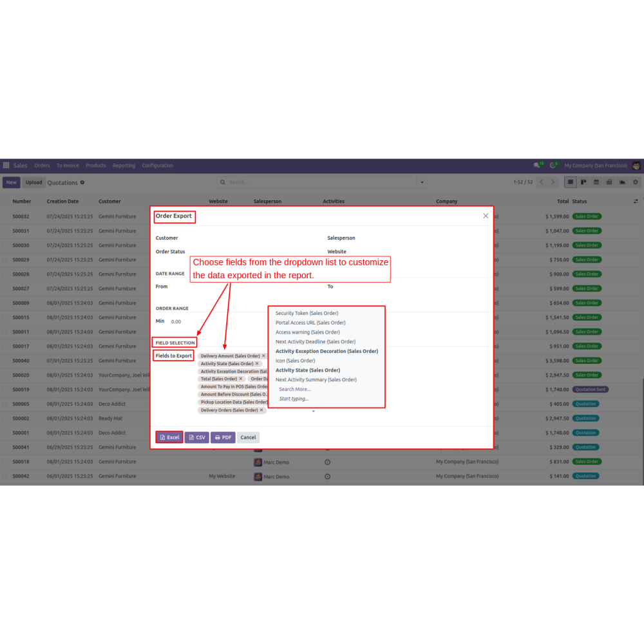Viewport: 644px width, 644px height.
Task: Open the Configuration menu
Action: (x=157, y=166)
